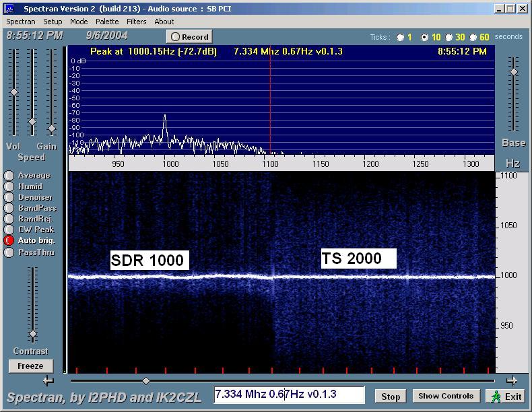Click the Contrast slider handle
Screen dimensions: 532x412
click(x=32, y=334)
